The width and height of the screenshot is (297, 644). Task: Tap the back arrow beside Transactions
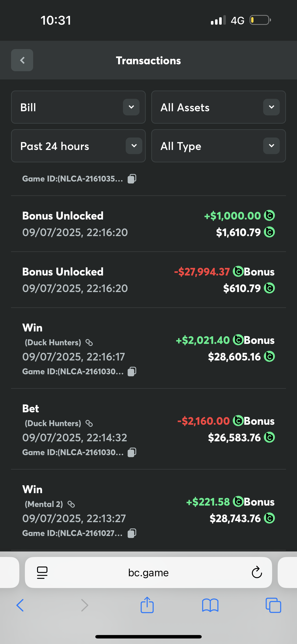click(x=22, y=60)
